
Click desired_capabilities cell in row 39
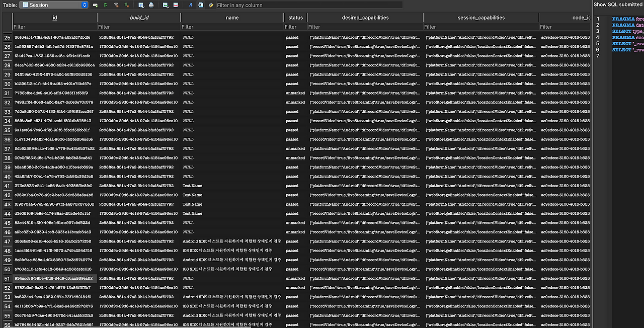click(x=365, y=168)
